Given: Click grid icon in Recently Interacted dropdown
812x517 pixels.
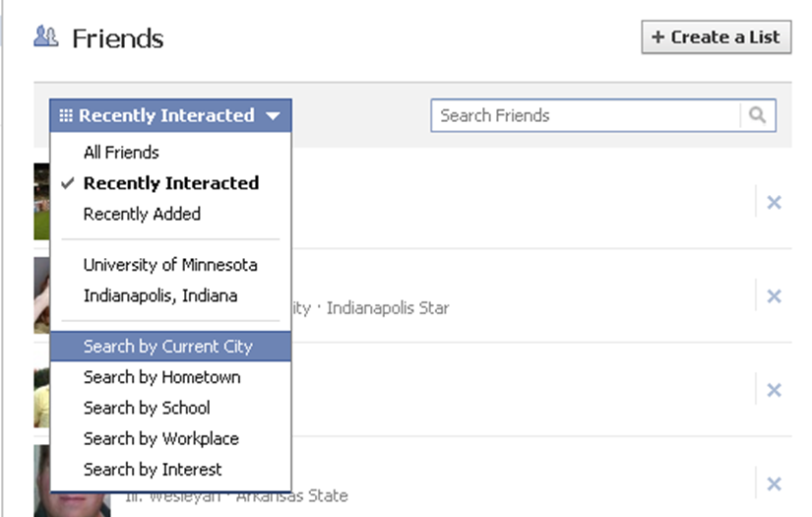Looking at the screenshot, I should 66,115.
